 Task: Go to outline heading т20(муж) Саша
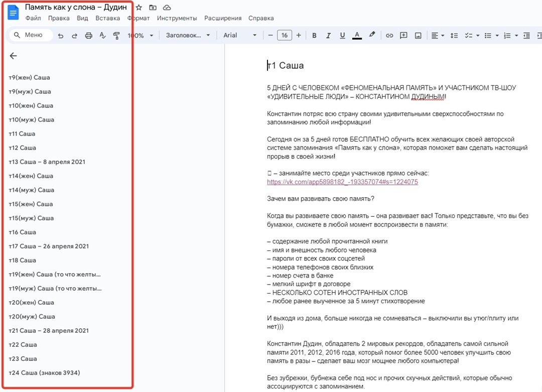point(32,317)
